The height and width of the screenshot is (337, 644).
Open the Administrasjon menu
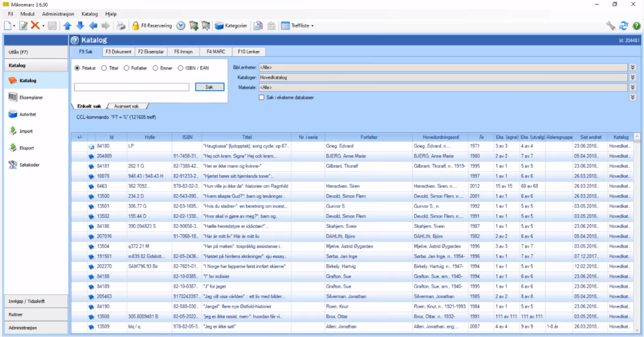pyautogui.click(x=57, y=13)
